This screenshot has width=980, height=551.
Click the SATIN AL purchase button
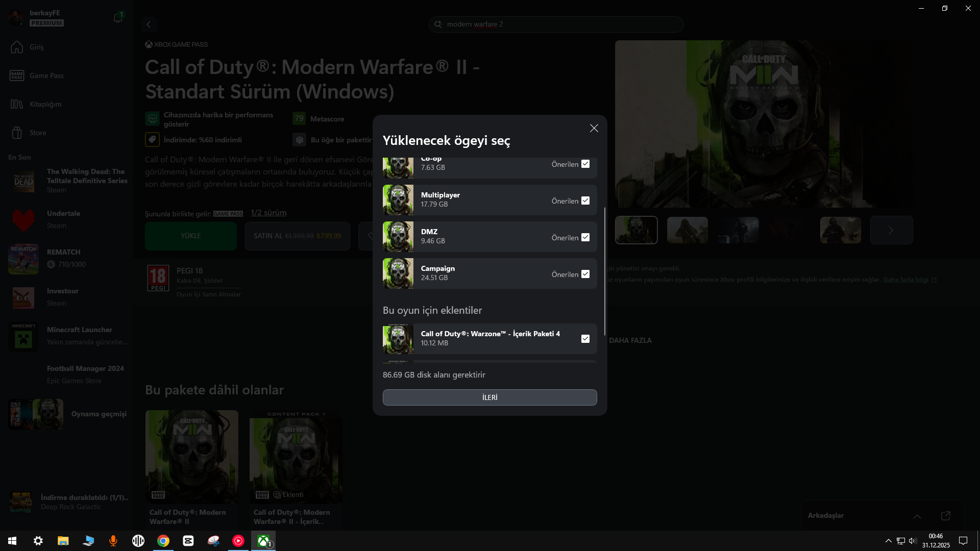[298, 236]
